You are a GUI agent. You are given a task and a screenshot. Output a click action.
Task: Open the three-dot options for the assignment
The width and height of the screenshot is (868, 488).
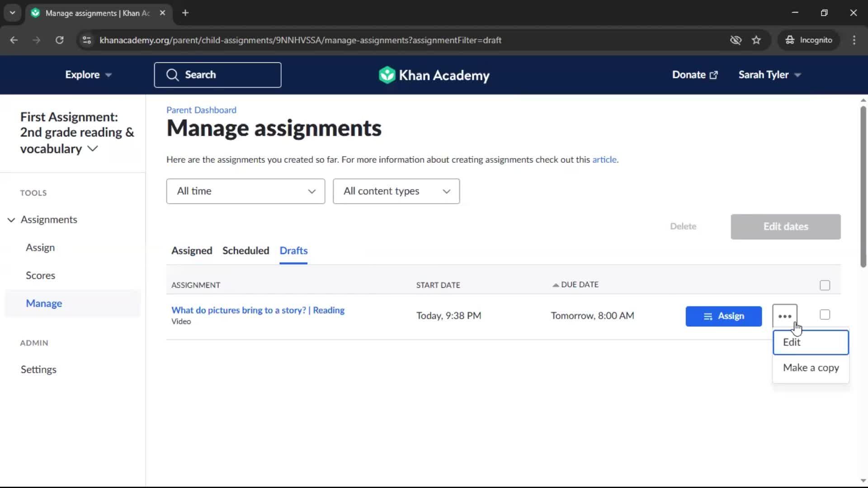pos(785,316)
